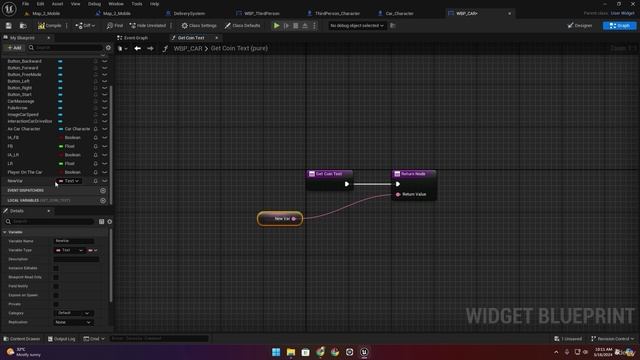This screenshot has width=640, height=360.
Task: Toggle visibility eye for Player On The Car
Action: point(105,172)
